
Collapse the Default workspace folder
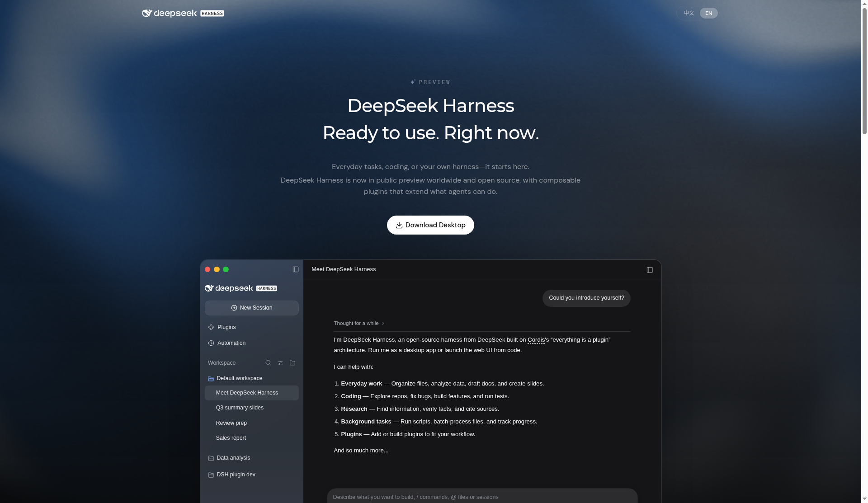tap(252, 378)
